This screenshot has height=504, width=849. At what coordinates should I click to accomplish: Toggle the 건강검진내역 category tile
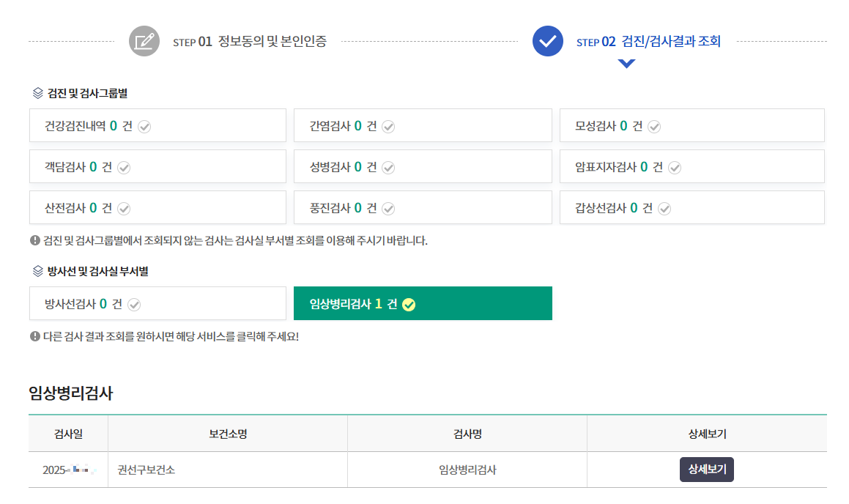(157, 125)
